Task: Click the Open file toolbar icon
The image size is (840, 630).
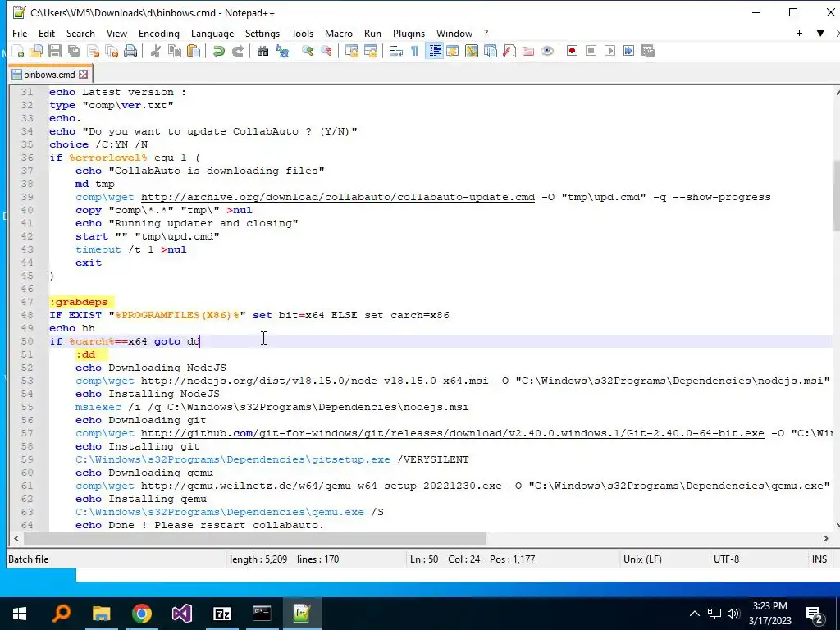Action: tap(36, 51)
